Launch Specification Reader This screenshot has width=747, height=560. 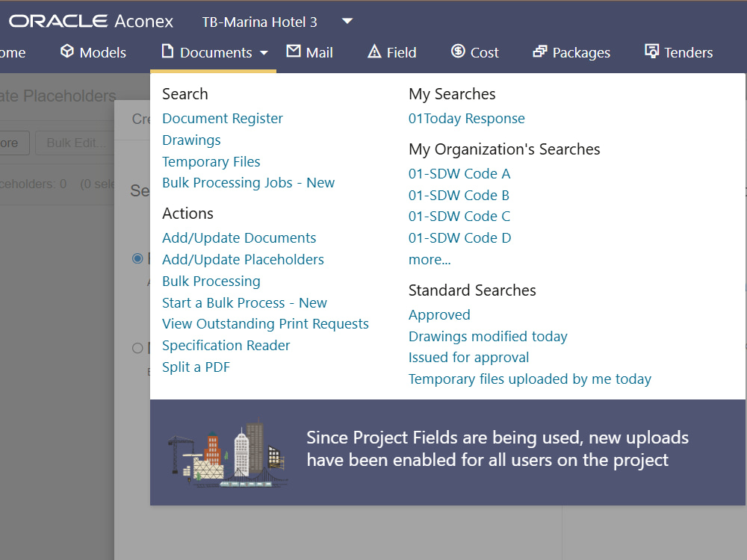(x=226, y=346)
